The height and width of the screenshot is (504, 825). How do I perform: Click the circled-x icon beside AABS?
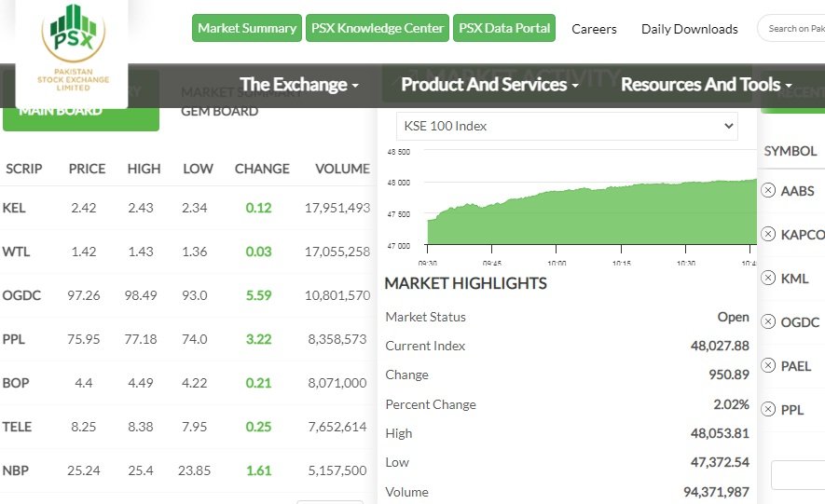768,190
